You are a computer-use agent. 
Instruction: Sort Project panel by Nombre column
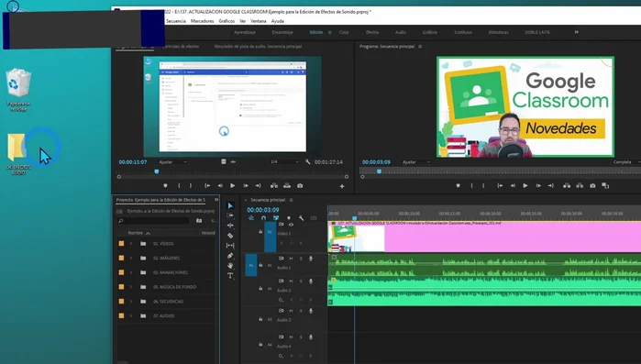click(x=136, y=233)
